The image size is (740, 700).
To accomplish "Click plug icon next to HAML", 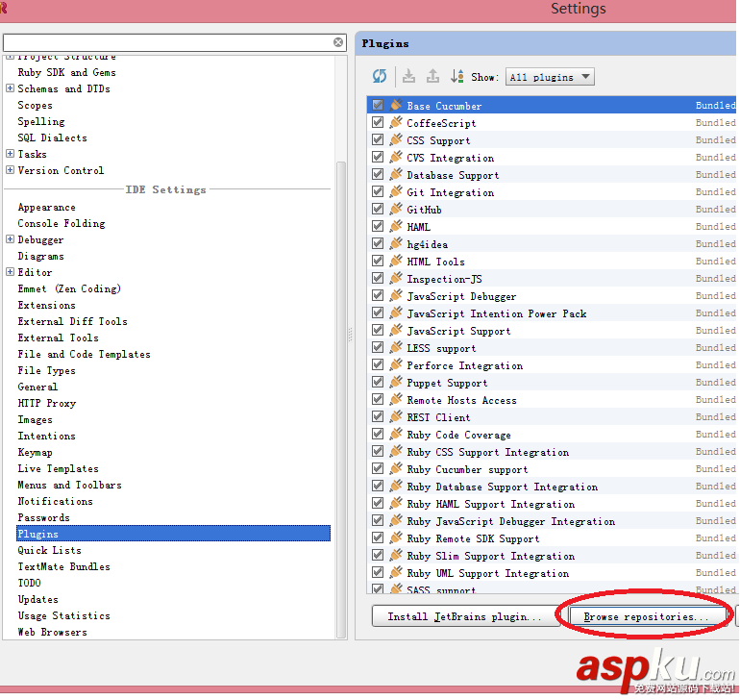I will (396, 226).
